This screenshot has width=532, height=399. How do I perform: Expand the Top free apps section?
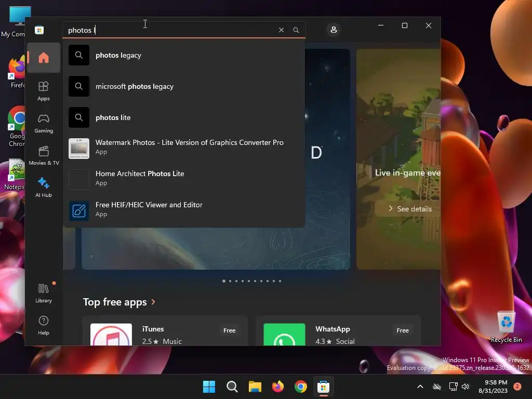(119, 302)
